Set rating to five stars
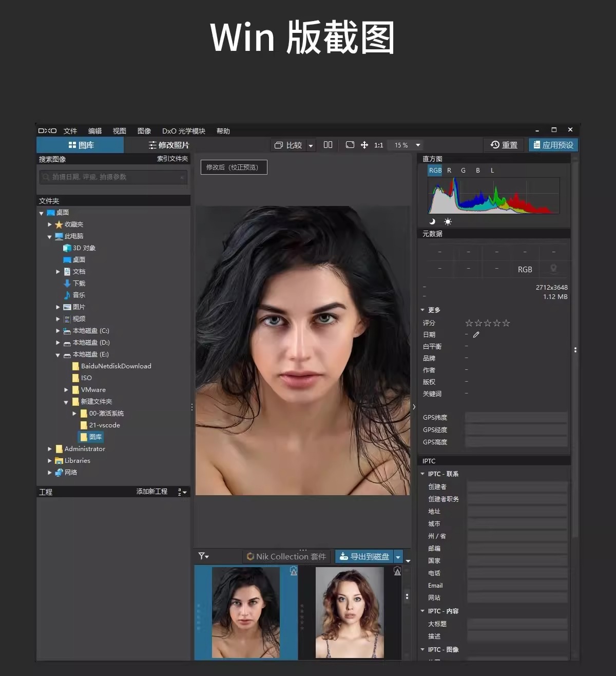 (x=506, y=323)
